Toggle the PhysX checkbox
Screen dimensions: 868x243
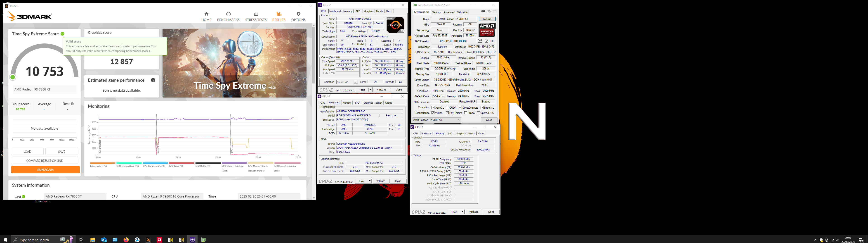click(466, 113)
